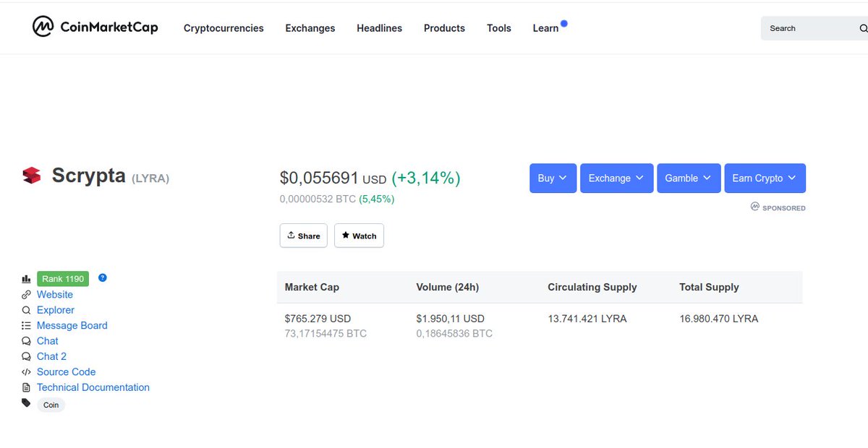Open the Exchanges menu

pyautogui.click(x=310, y=28)
